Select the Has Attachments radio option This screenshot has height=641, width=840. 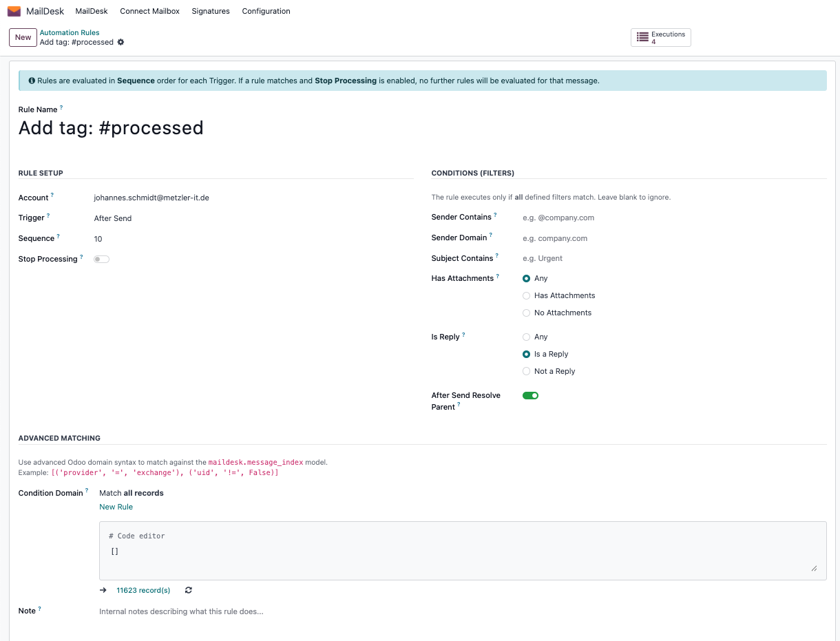point(527,295)
